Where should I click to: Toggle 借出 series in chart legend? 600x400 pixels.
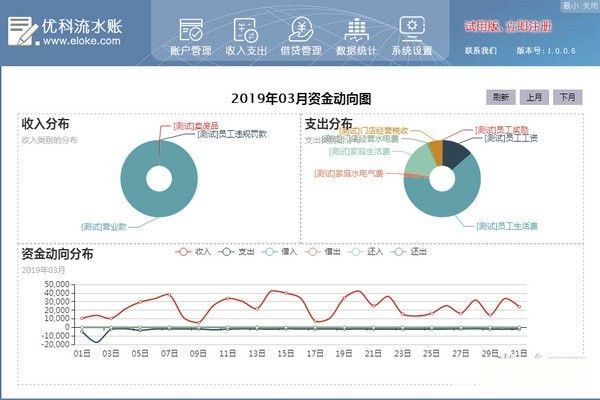tap(323, 251)
